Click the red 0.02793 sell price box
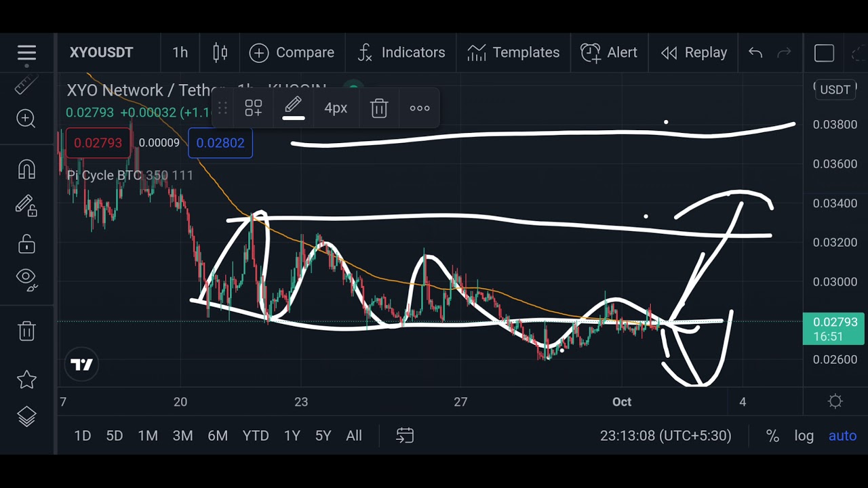The image size is (868, 488). [x=98, y=143]
